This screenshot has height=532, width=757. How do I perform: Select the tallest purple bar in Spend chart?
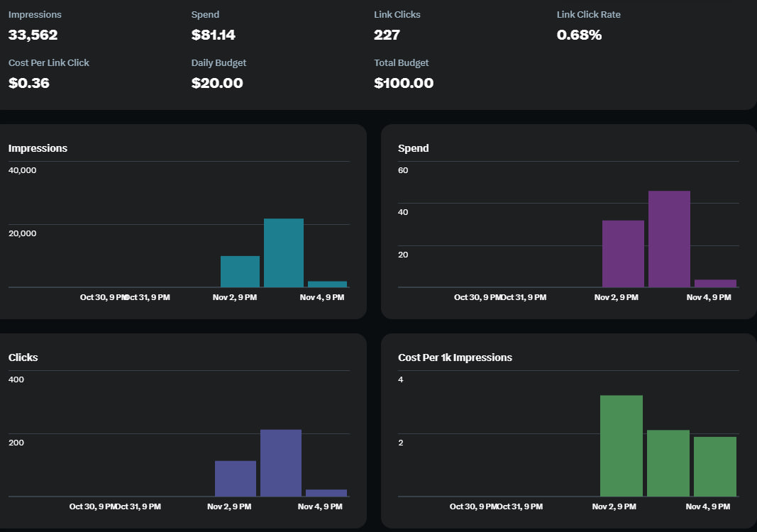[669, 239]
